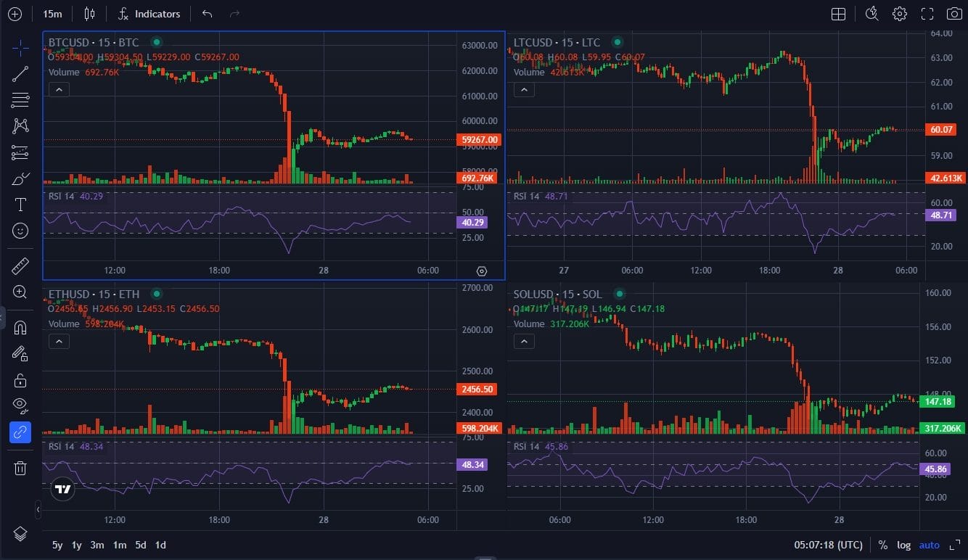
Task: Activate the Zoom In tool
Action: point(20,292)
